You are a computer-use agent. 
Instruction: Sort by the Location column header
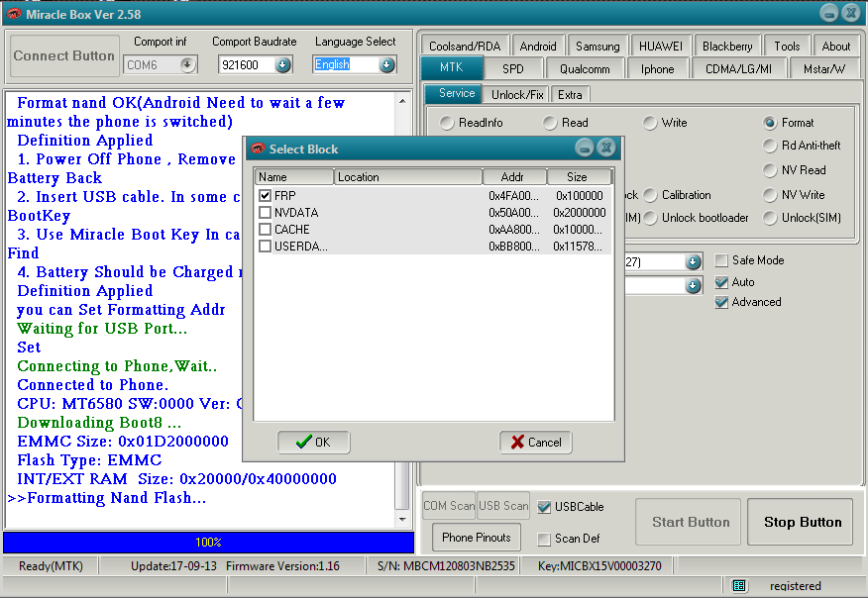coord(408,177)
